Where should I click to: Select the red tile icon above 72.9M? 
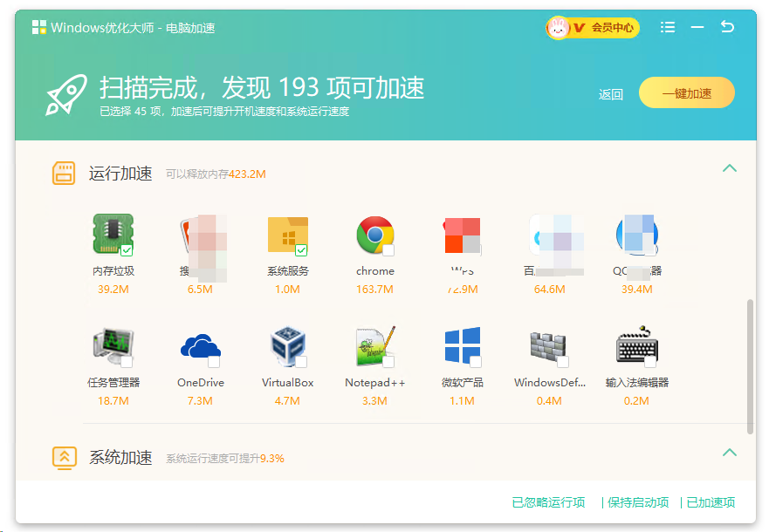(x=462, y=235)
